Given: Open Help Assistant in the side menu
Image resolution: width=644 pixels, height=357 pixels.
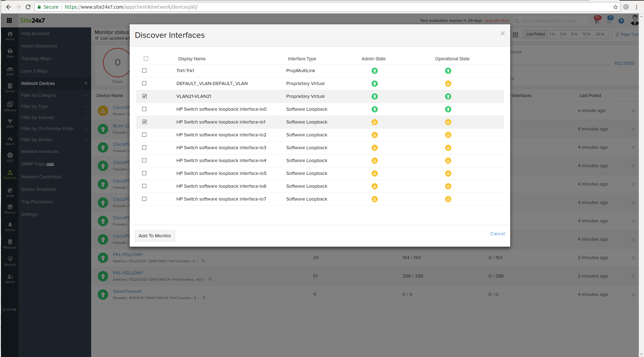Looking at the screenshot, I should pos(35,34).
